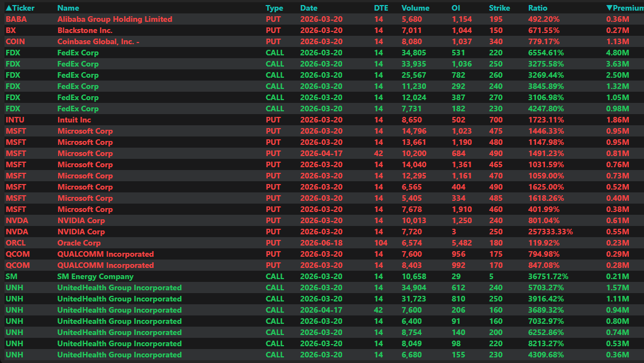Select the INTU ticker cell
Viewport: 644px width, 363px height.
[15, 120]
